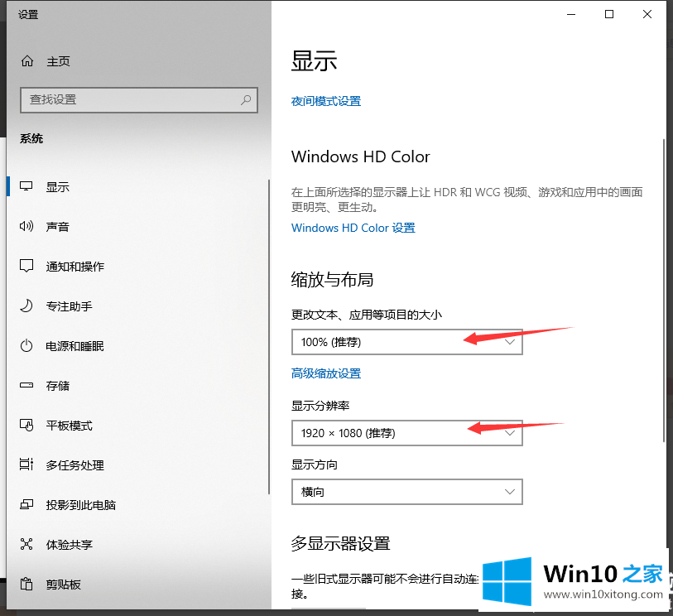The width and height of the screenshot is (673, 616).
Task: Close the 设置 window
Action: (647, 14)
